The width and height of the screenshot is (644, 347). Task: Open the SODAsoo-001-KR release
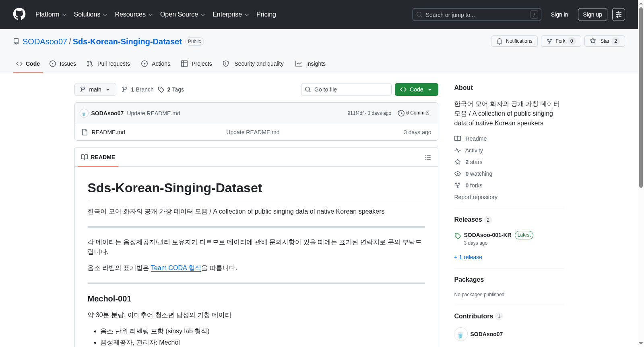pyautogui.click(x=487, y=235)
